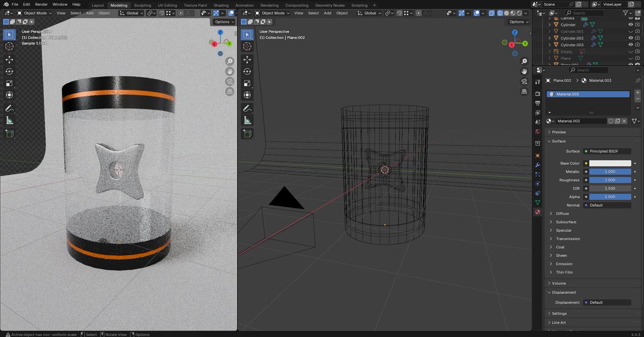Click the properties editor search field

click(588, 70)
